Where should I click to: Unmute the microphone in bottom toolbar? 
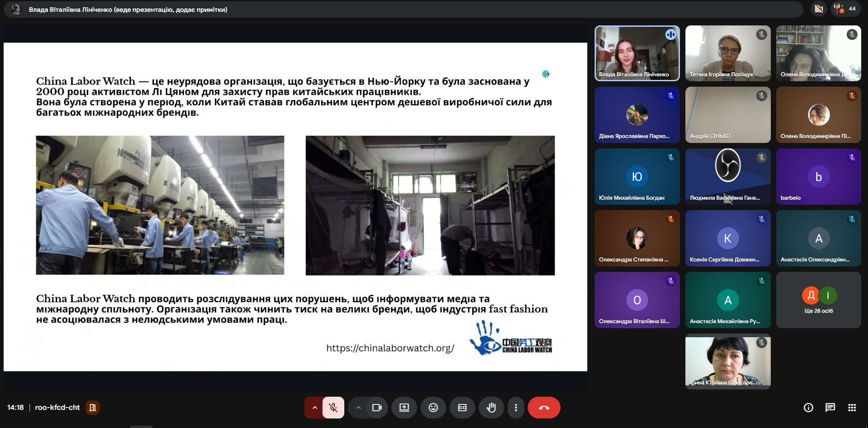[x=333, y=408]
